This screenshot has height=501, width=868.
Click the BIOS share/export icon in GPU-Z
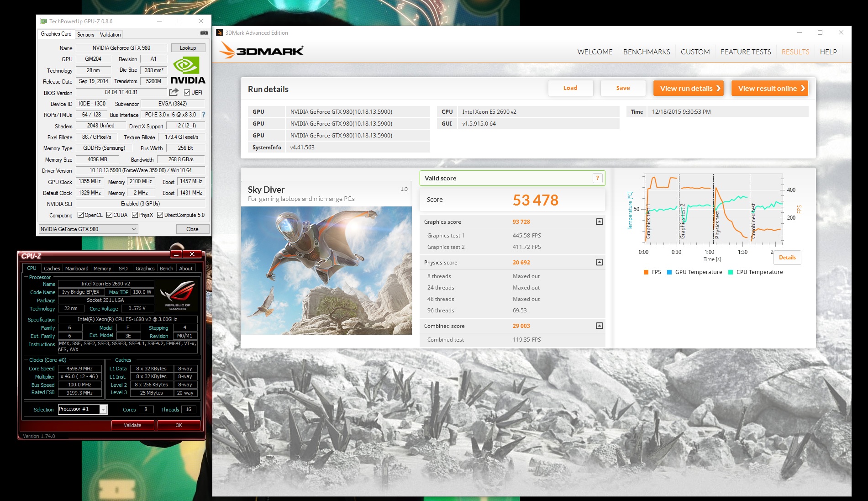point(174,92)
